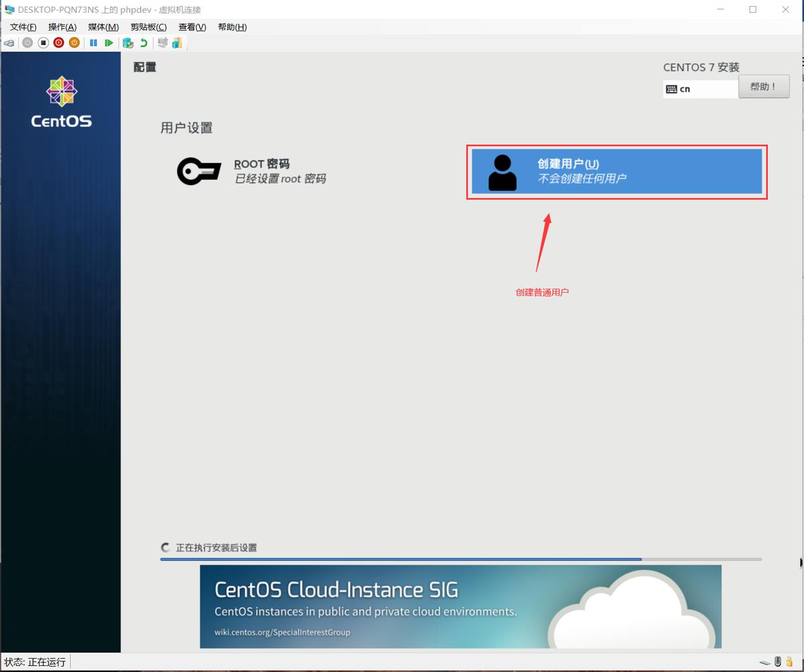Screen dimensions: 804x672
Task: Click the keyboard layout icon beside cn
Action: click(x=671, y=89)
